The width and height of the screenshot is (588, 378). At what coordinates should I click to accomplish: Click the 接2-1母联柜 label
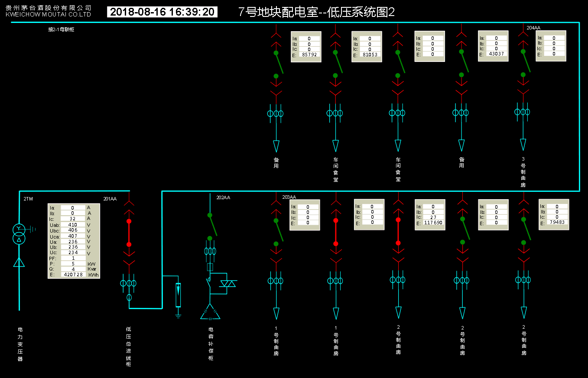(x=61, y=29)
